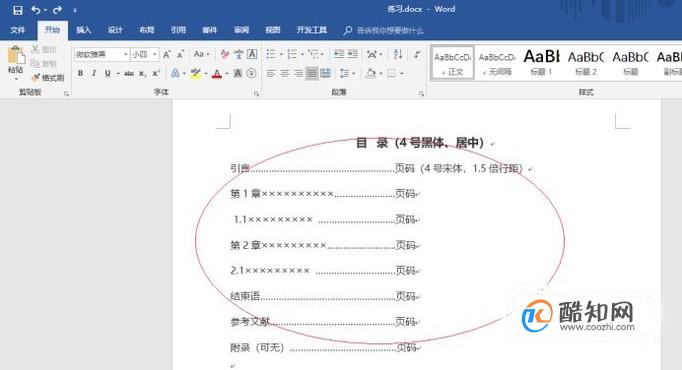Viewport: 682px width, 370px height.
Task: Decrease the paragraph indent
Action: tap(339, 54)
